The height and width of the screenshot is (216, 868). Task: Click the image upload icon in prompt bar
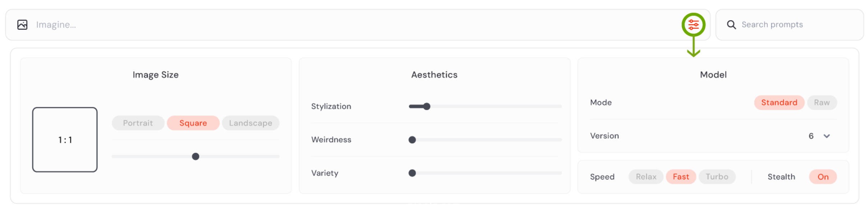(x=22, y=24)
